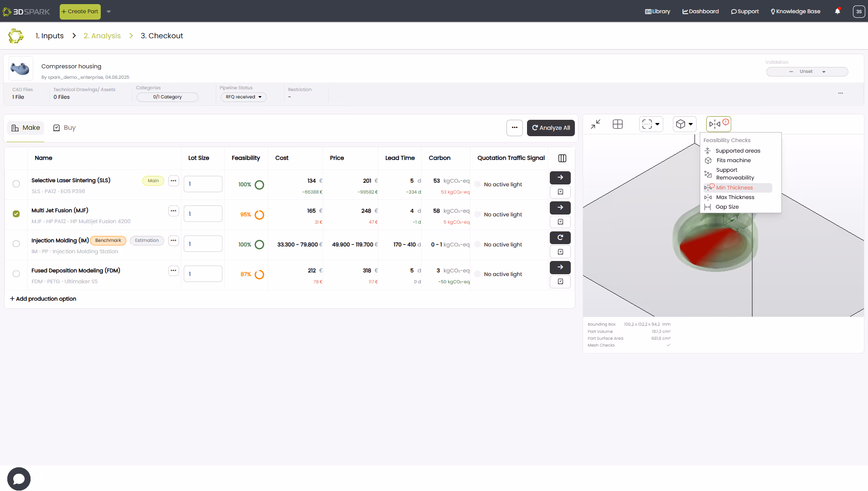The height and width of the screenshot is (491, 868).
Task: Click the workflow hexagon logo icon
Action: [16, 36]
